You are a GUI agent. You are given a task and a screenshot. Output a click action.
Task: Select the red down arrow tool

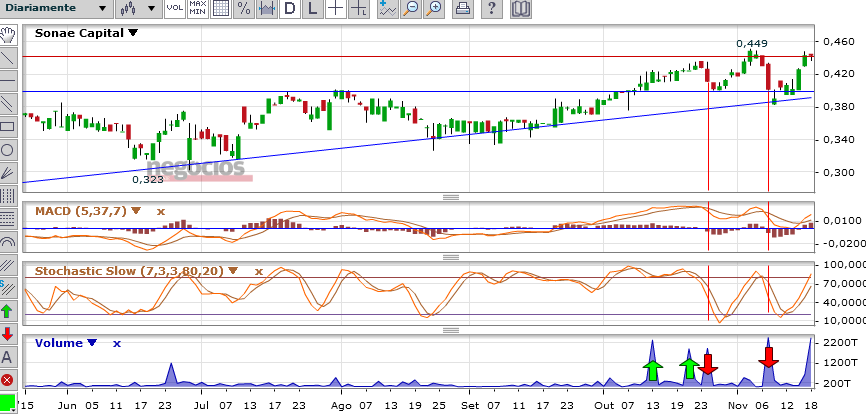point(8,334)
